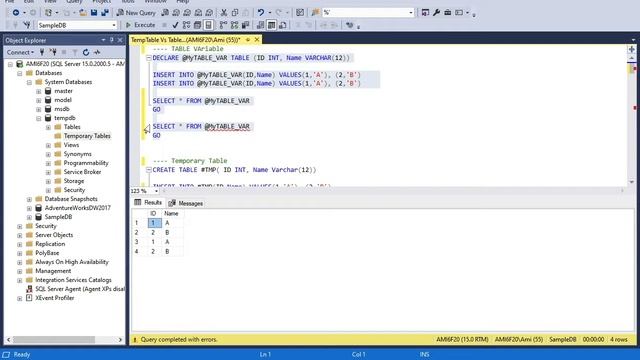Image resolution: width=640 pixels, height=360 pixels.
Task: Open the editor zoom percentage dropdown
Action: tap(156, 191)
